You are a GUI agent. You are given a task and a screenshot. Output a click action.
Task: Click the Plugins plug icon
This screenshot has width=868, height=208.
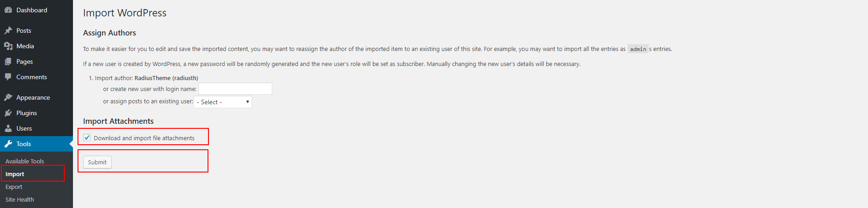click(8, 113)
